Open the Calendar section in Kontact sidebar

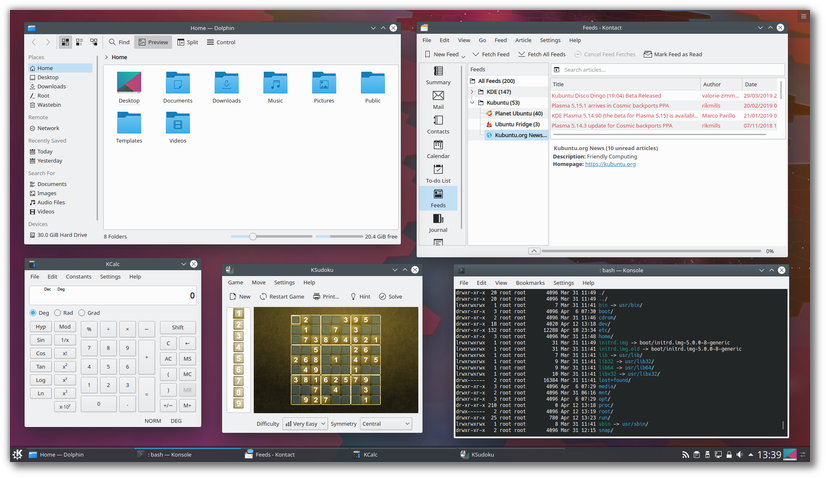point(438,148)
